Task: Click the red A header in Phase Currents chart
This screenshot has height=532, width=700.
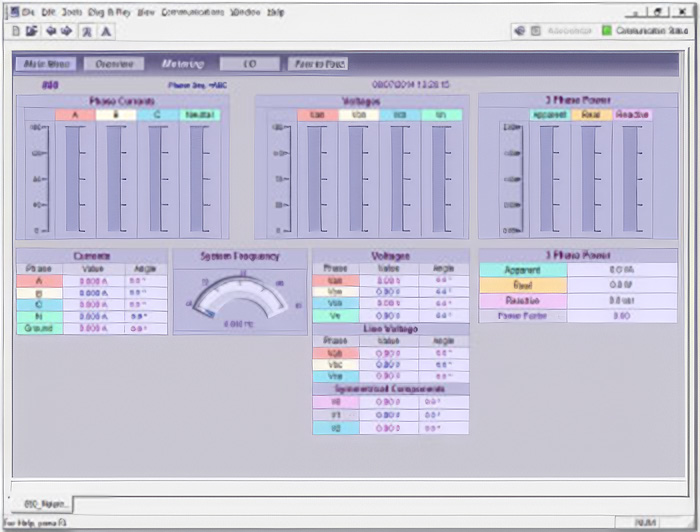Action: tap(75, 115)
